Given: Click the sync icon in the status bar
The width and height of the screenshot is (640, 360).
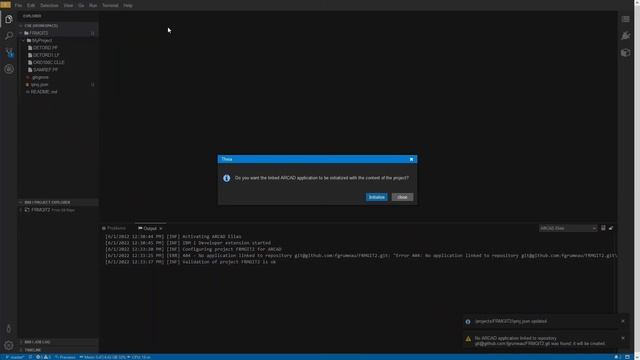Looking at the screenshot, I should pos(30,357).
